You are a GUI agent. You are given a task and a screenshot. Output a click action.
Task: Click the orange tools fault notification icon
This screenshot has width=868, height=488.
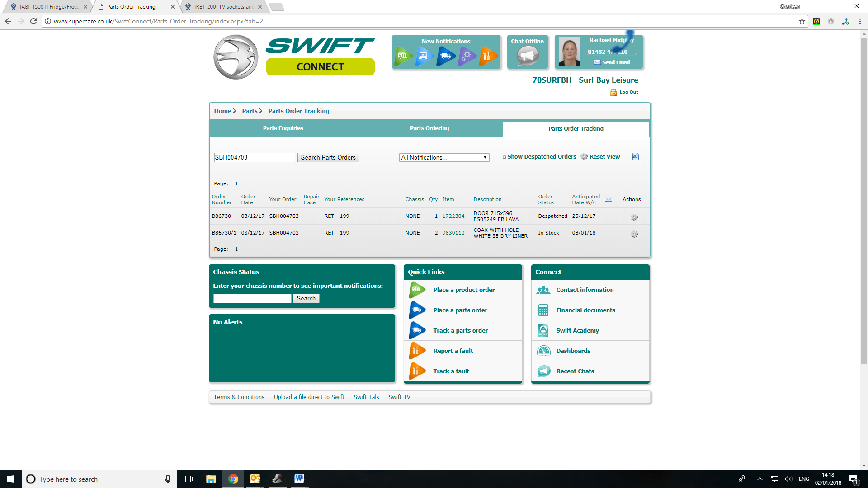tap(488, 56)
